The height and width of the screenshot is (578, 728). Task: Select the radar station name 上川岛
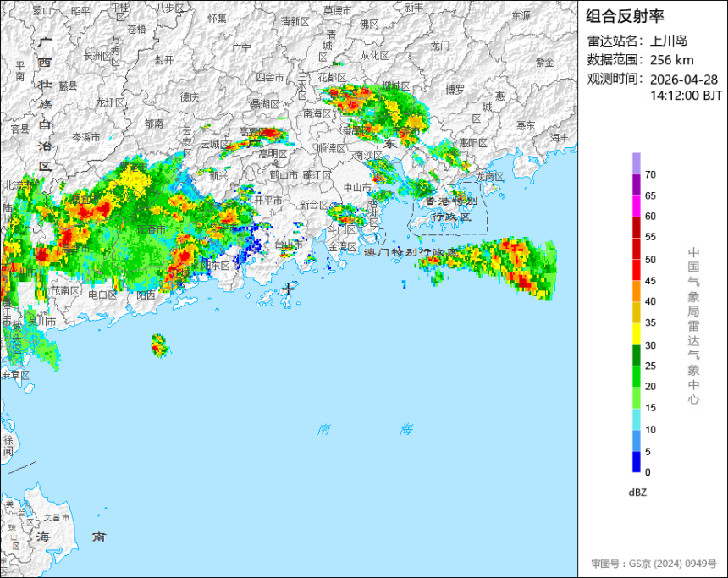(669, 41)
